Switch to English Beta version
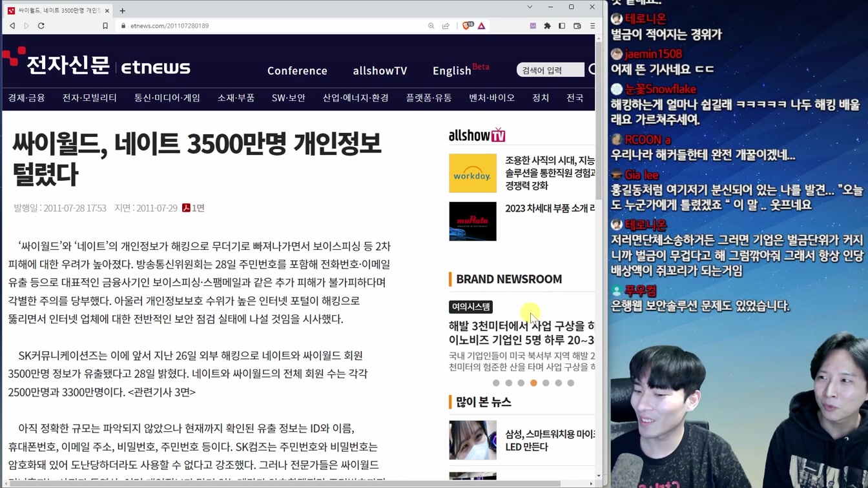Image resolution: width=868 pixels, height=488 pixels. pyautogui.click(x=461, y=70)
